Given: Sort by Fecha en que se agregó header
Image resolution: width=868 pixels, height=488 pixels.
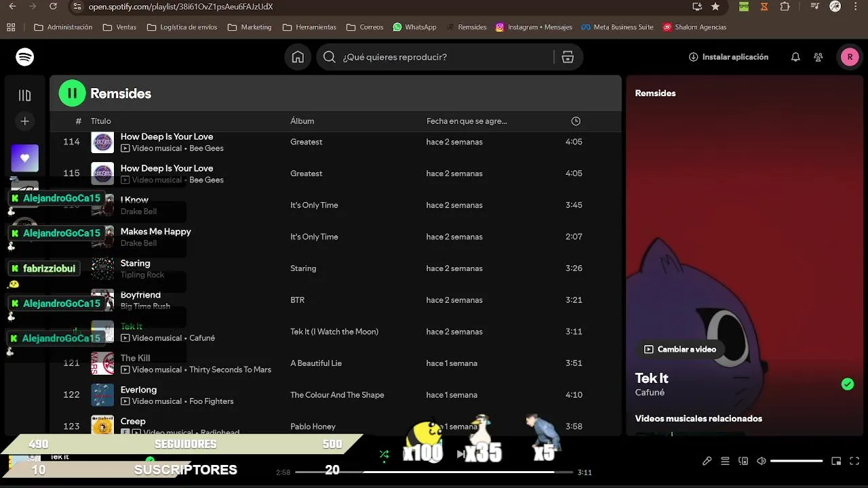Looking at the screenshot, I should click(467, 121).
